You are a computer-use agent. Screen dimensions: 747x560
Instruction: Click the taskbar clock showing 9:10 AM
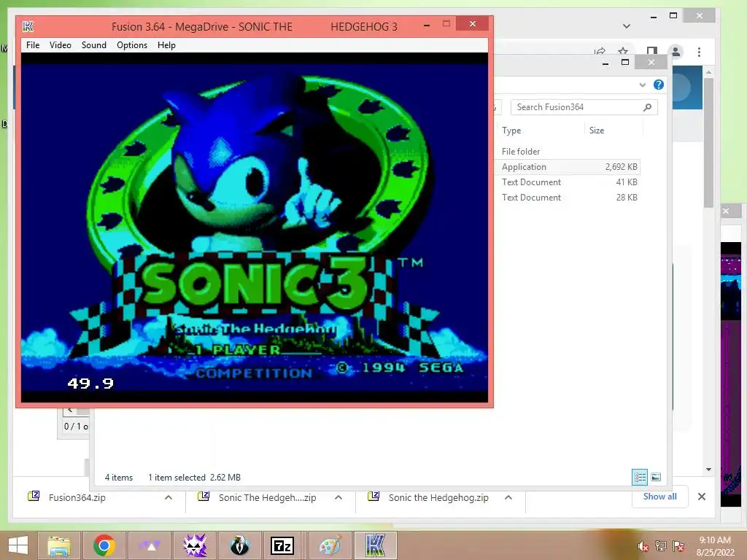click(x=715, y=546)
